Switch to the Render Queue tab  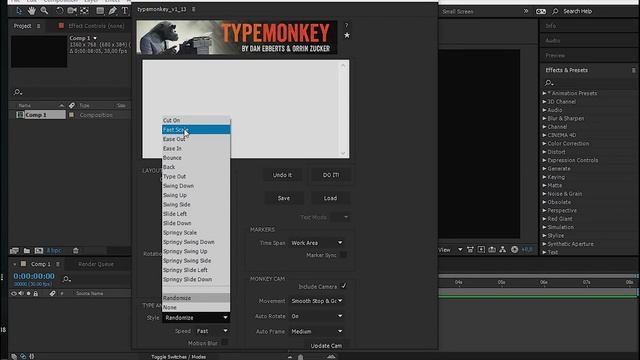[96, 264]
